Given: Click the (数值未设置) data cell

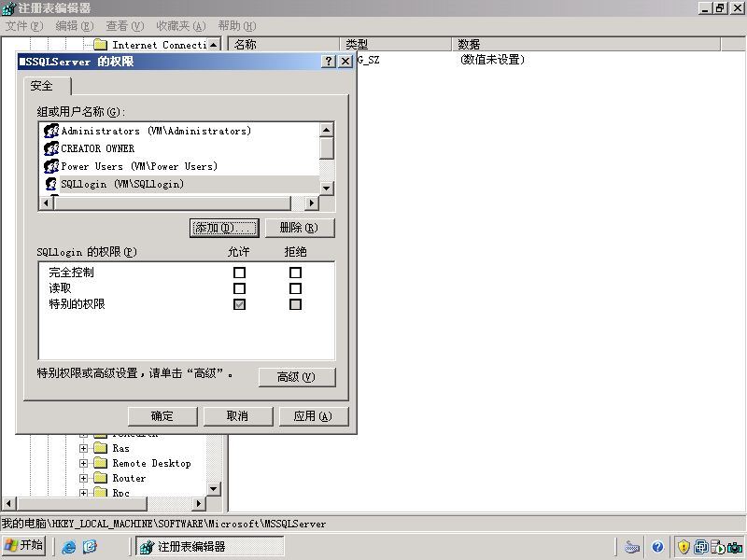Looking at the screenshot, I should (x=492, y=60).
